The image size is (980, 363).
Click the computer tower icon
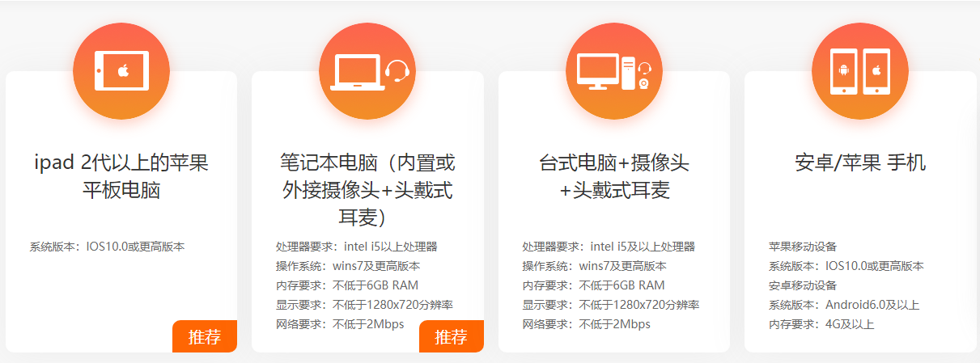[629, 71]
